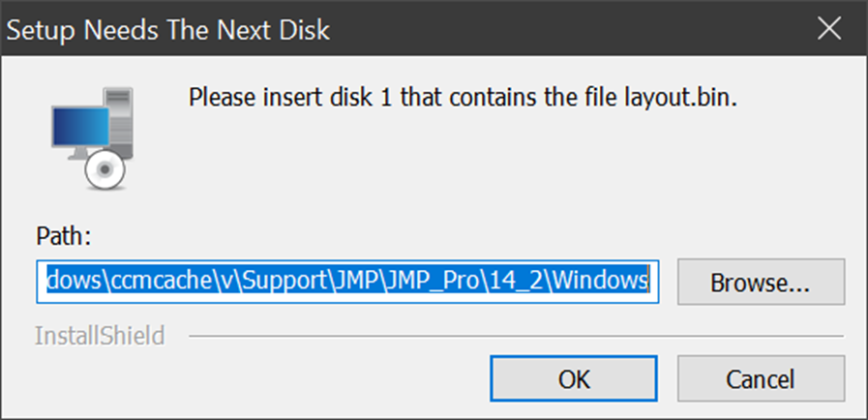868x420 pixels.
Task: Click inside the Path text field
Action: pyautogui.click(x=348, y=282)
